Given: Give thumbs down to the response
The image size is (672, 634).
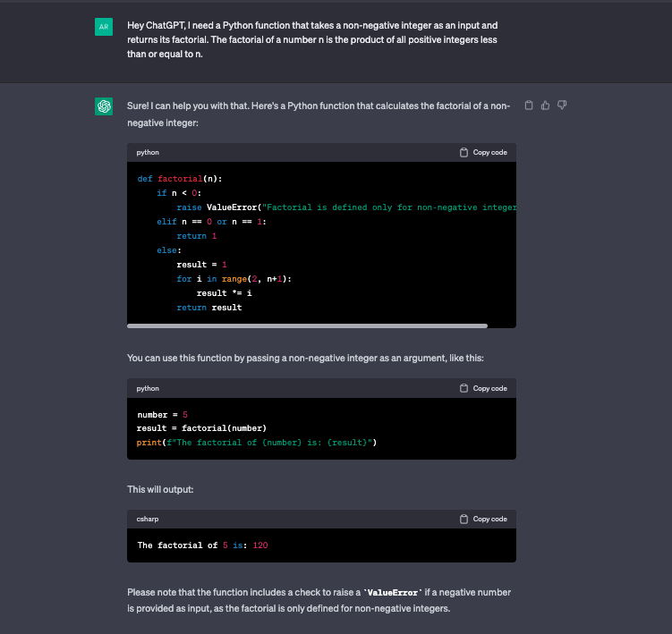Looking at the screenshot, I should click(562, 106).
